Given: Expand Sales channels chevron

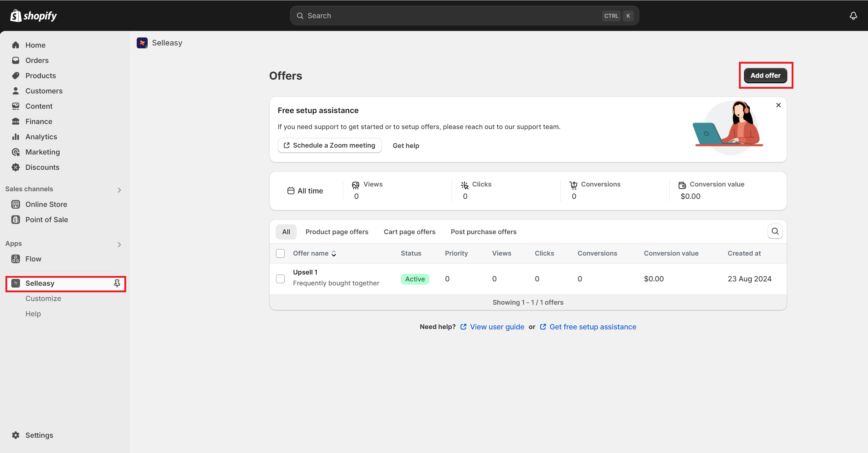Looking at the screenshot, I should (119, 190).
